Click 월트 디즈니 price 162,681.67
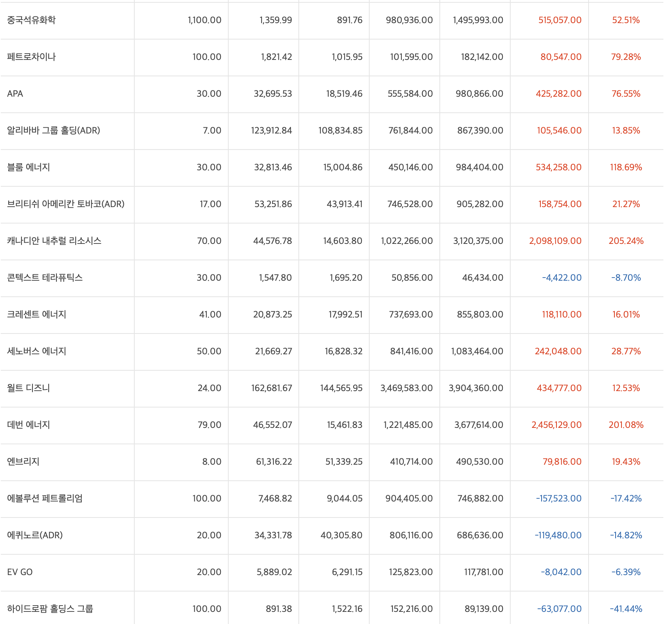This screenshot has height=624, width=672. point(271,388)
